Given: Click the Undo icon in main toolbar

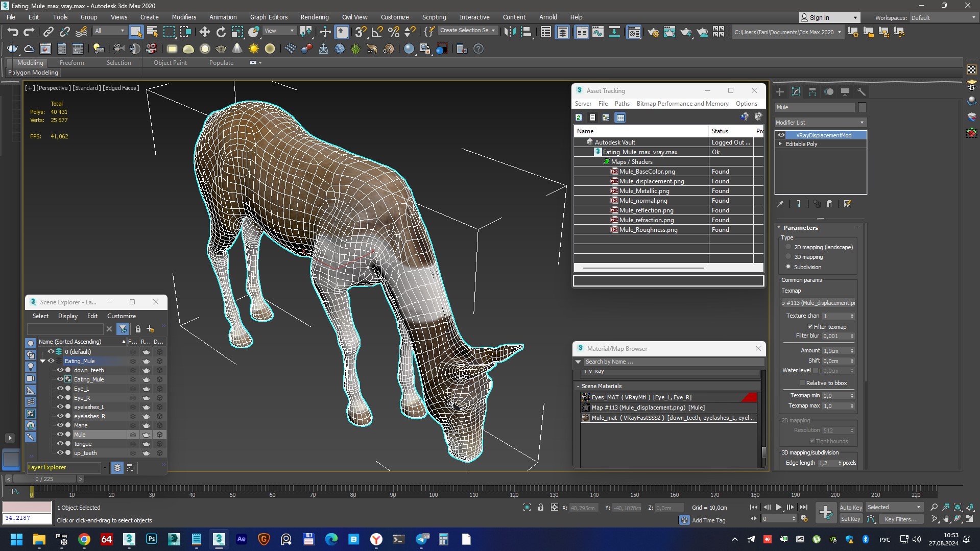Looking at the screenshot, I should (12, 32).
